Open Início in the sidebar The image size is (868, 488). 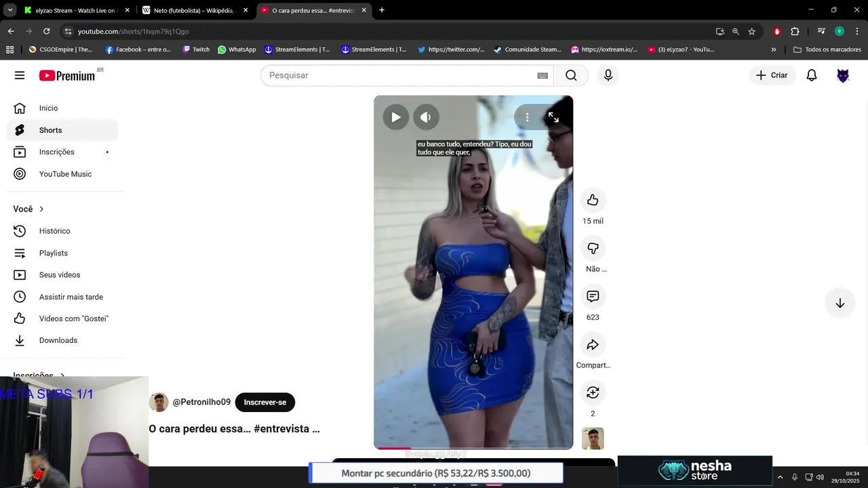(62, 108)
